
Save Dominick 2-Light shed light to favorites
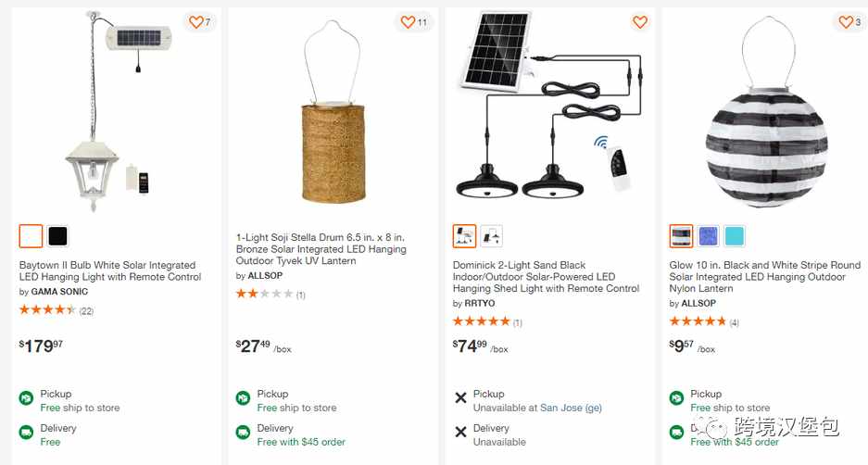[x=640, y=22]
